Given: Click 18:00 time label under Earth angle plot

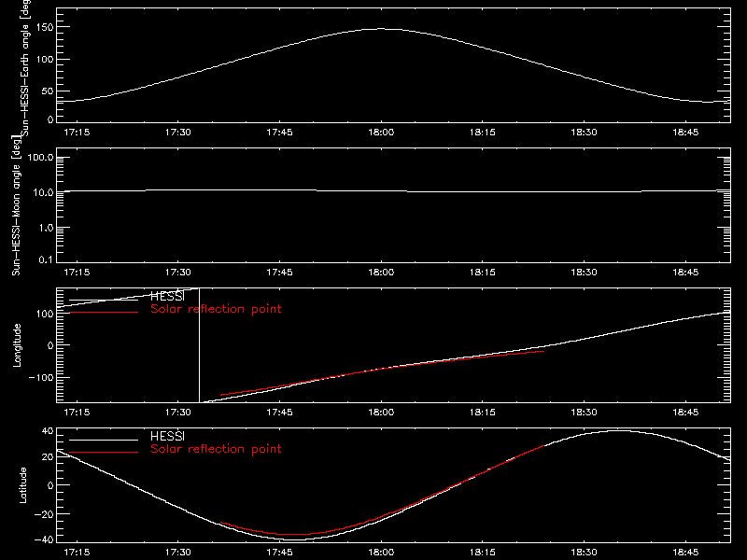Looking at the screenshot, I should pos(381,133).
